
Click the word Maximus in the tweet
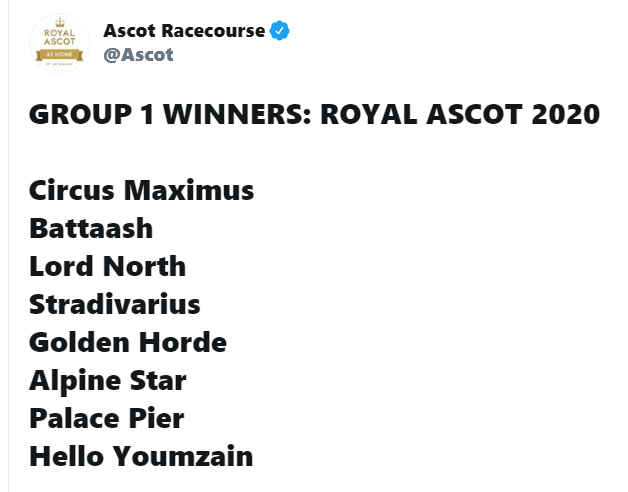point(189,190)
